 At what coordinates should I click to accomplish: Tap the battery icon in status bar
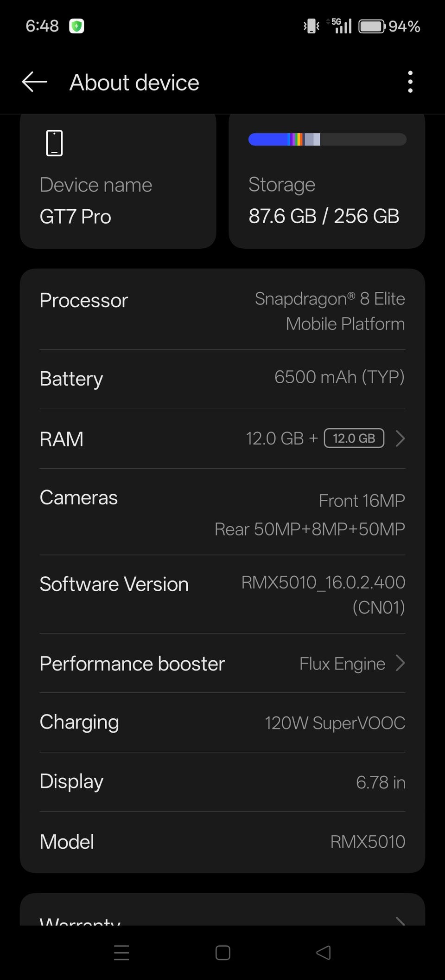[372, 26]
